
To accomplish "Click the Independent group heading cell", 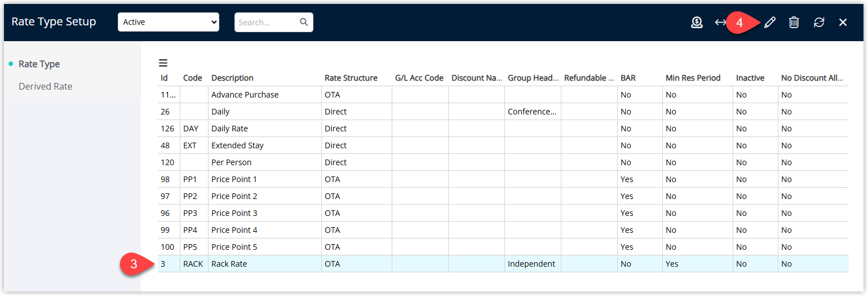I will [532, 264].
